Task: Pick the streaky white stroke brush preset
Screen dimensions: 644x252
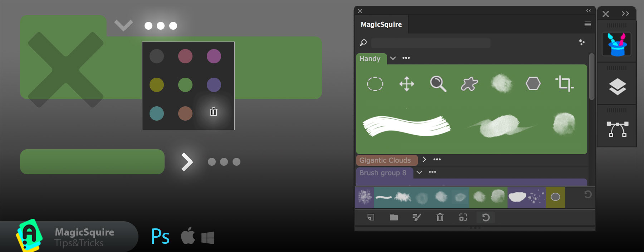Action: point(406,126)
